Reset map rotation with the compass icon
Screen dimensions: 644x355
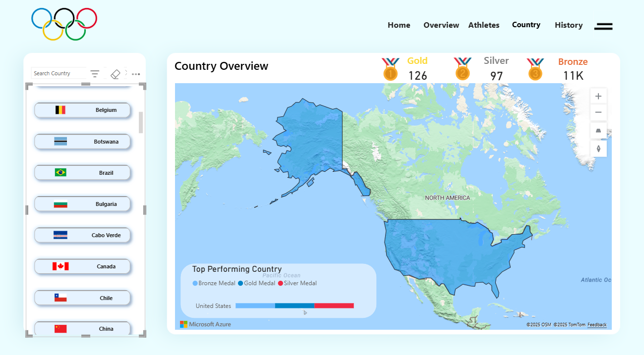click(598, 148)
